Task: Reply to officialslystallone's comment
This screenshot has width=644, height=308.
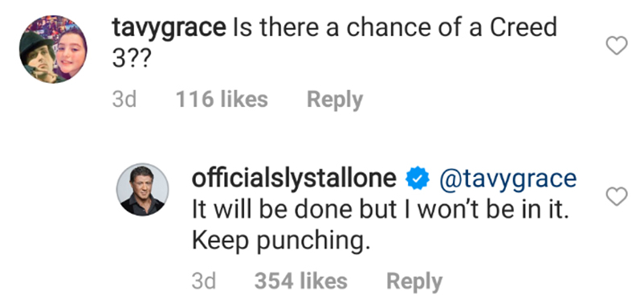Action: pyautogui.click(x=414, y=282)
